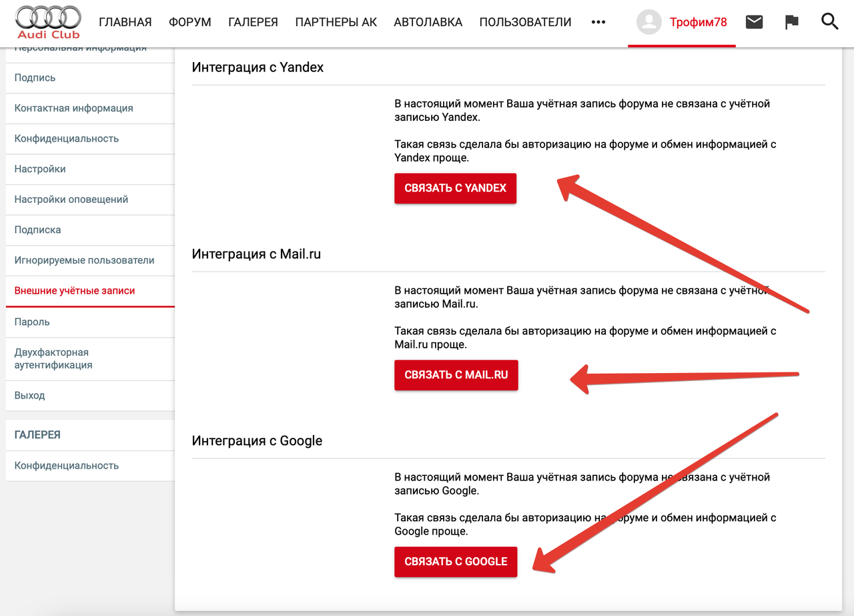Click the user avatar icon
Screen dimensions: 854x616
pos(649,22)
